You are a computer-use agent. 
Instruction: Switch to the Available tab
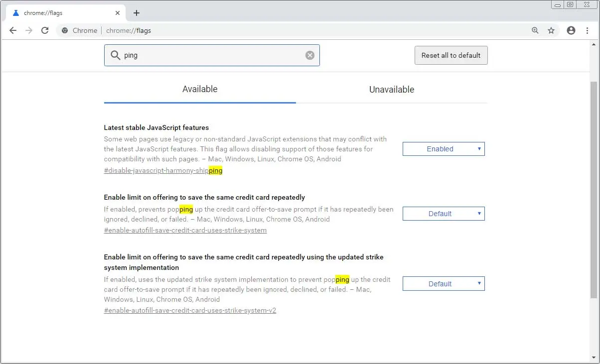coord(200,90)
